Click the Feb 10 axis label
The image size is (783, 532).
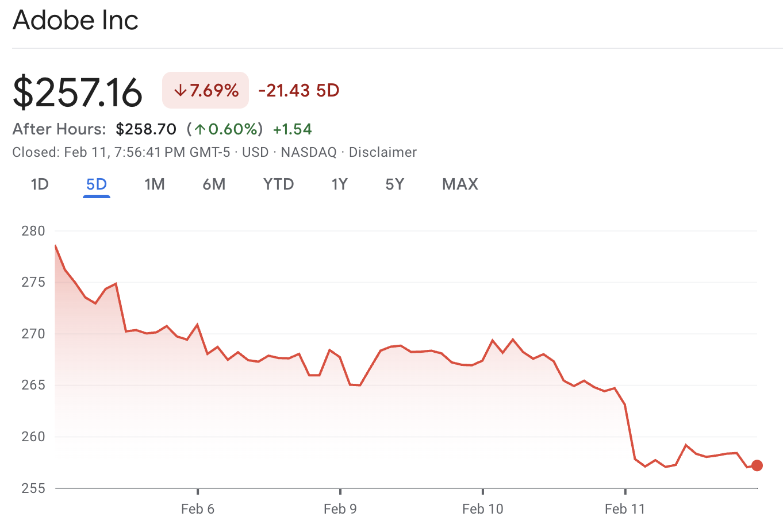click(x=483, y=509)
